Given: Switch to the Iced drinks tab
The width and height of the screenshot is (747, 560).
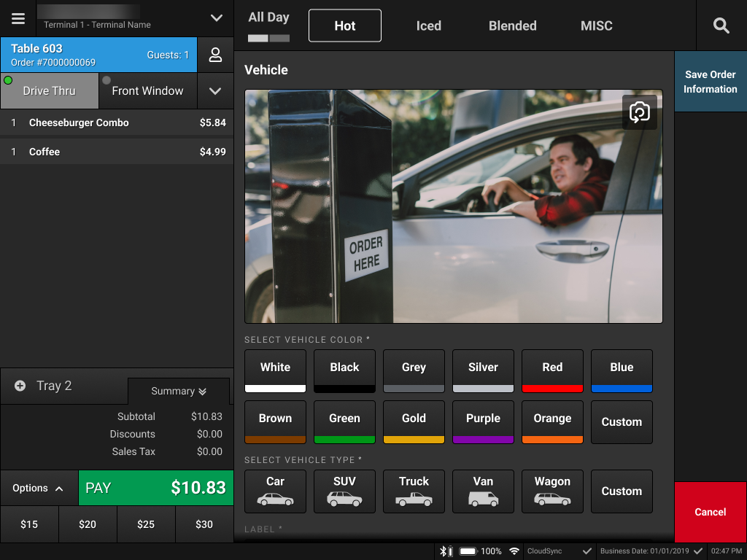Looking at the screenshot, I should click(x=428, y=25).
